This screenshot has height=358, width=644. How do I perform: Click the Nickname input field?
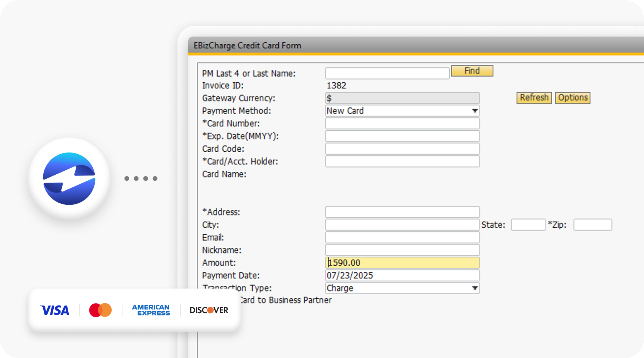pyautogui.click(x=402, y=250)
